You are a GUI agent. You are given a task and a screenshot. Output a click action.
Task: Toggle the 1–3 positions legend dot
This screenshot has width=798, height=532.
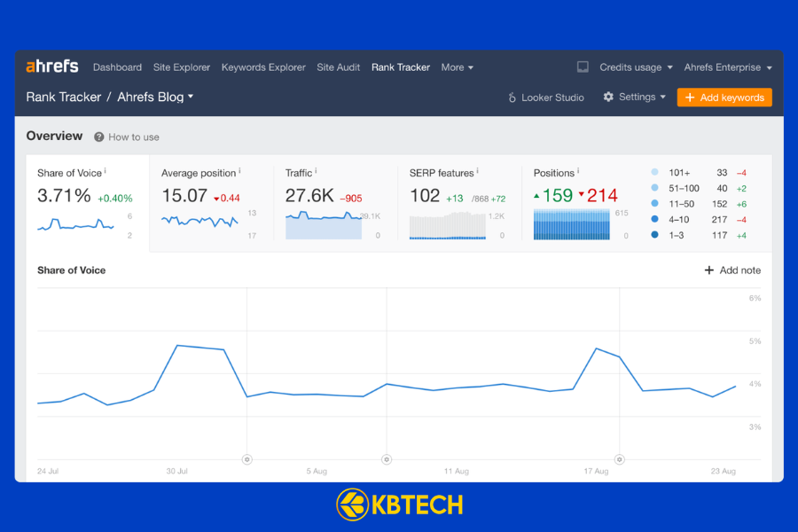(x=653, y=234)
